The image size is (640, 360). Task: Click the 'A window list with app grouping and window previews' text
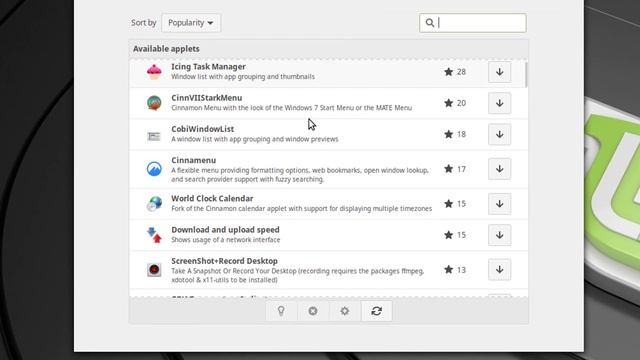pos(255,139)
